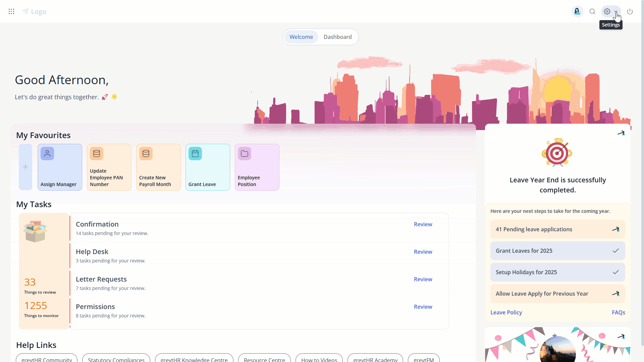Open the Assign Manager favourite card
Image resolution: width=644 pixels, height=362 pixels.
click(60, 167)
